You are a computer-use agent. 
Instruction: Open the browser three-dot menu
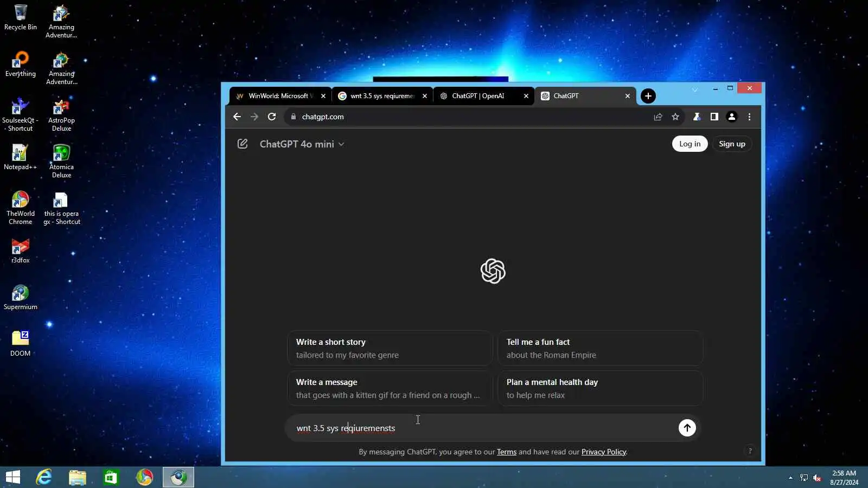click(750, 117)
